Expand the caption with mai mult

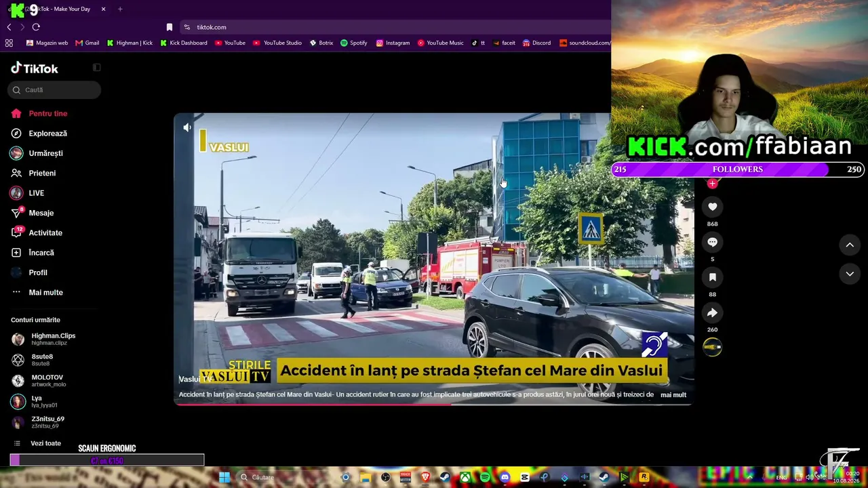click(673, 394)
